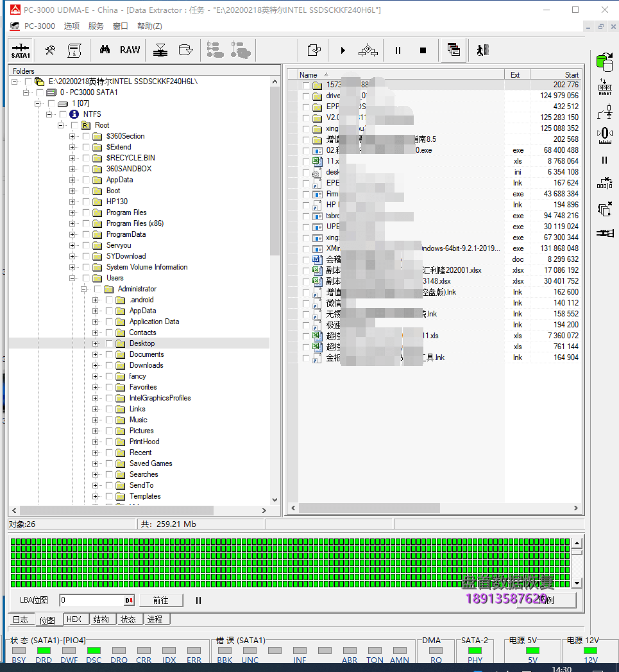Click the head map sidebar icon with zero
Viewport: 619px width, 672px height.
point(605,135)
